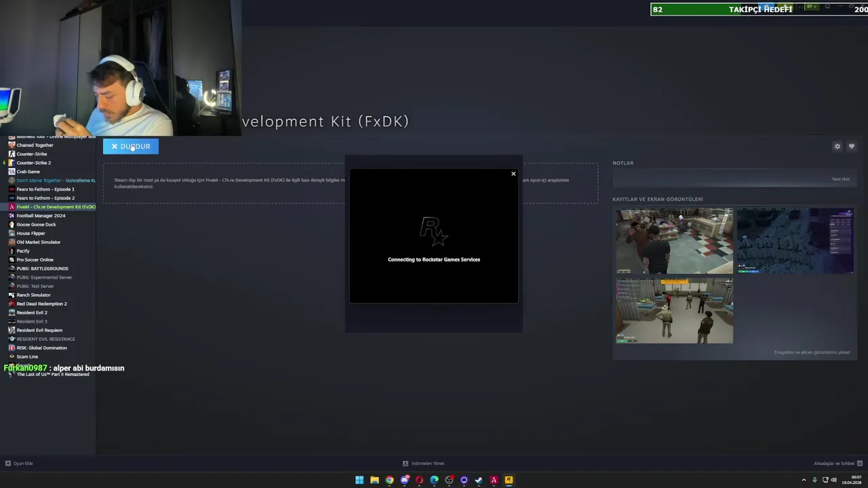
Task: Click the Football Manager 2024 game icon
Action: click(x=12, y=216)
